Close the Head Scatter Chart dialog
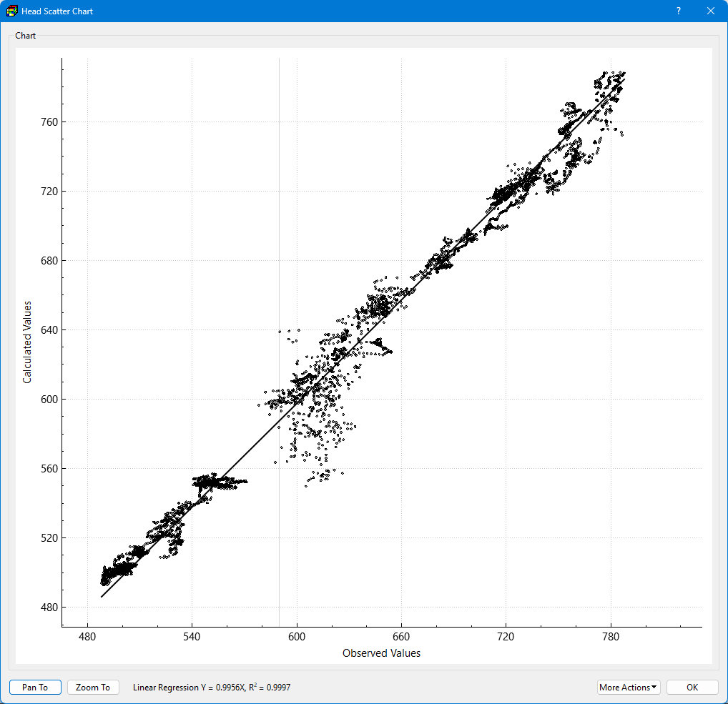The width and height of the screenshot is (728, 704). click(710, 11)
